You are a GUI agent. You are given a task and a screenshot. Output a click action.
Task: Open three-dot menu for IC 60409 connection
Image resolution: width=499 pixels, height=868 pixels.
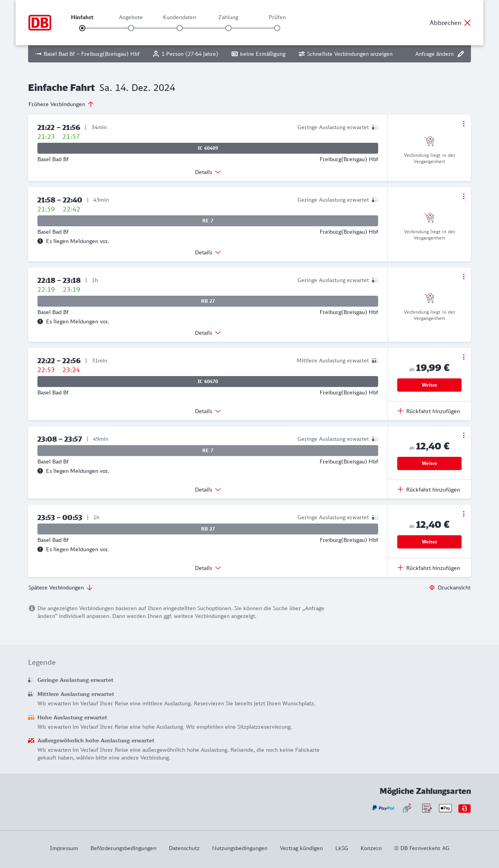(x=464, y=124)
